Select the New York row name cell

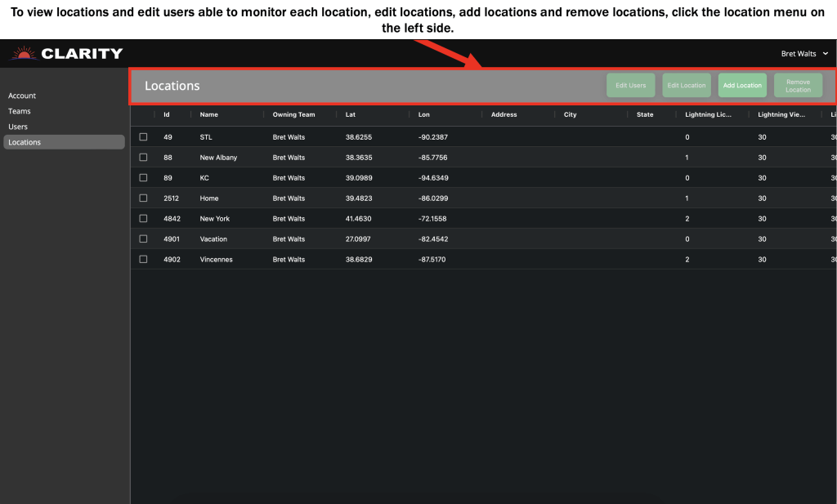[215, 219]
